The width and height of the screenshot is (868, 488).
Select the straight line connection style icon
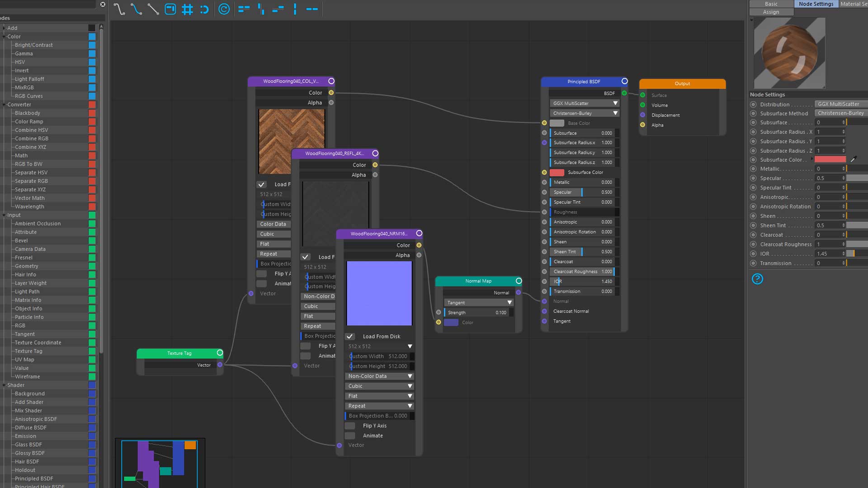pyautogui.click(x=153, y=9)
